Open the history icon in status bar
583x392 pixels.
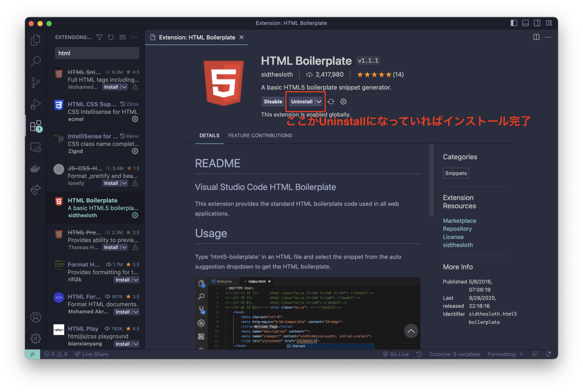pos(419,354)
